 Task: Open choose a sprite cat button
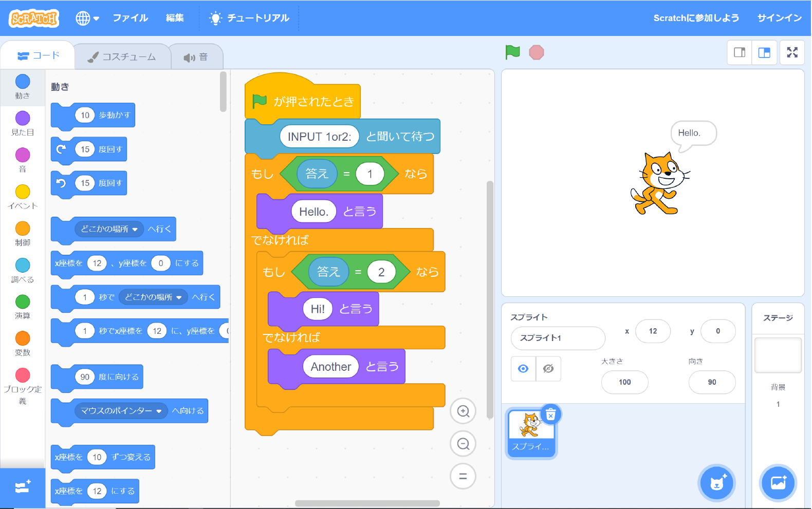[716, 483]
